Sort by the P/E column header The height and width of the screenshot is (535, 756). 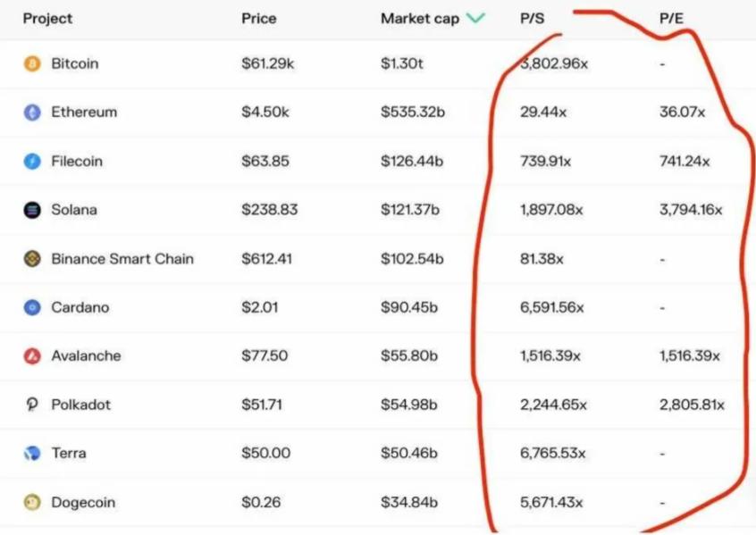click(x=672, y=19)
